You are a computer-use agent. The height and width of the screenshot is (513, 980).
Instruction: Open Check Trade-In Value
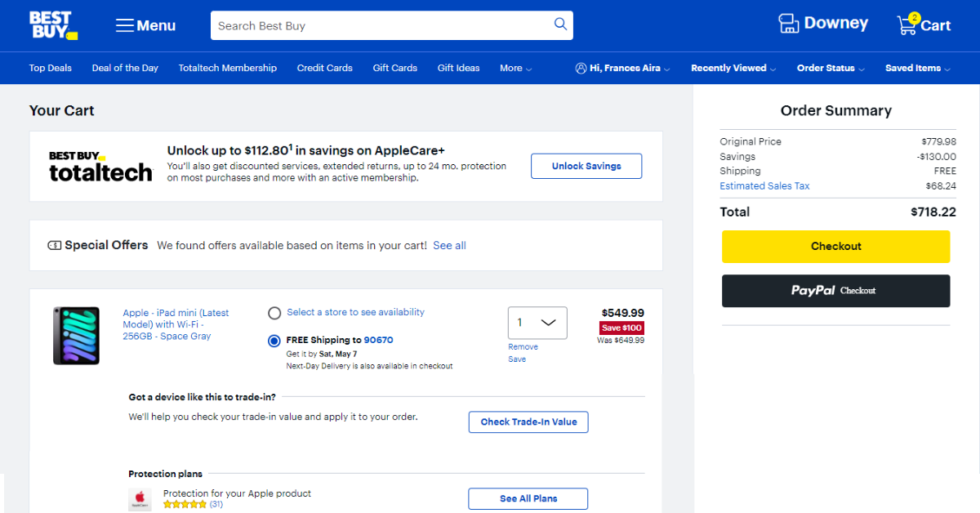pos(528,422)
